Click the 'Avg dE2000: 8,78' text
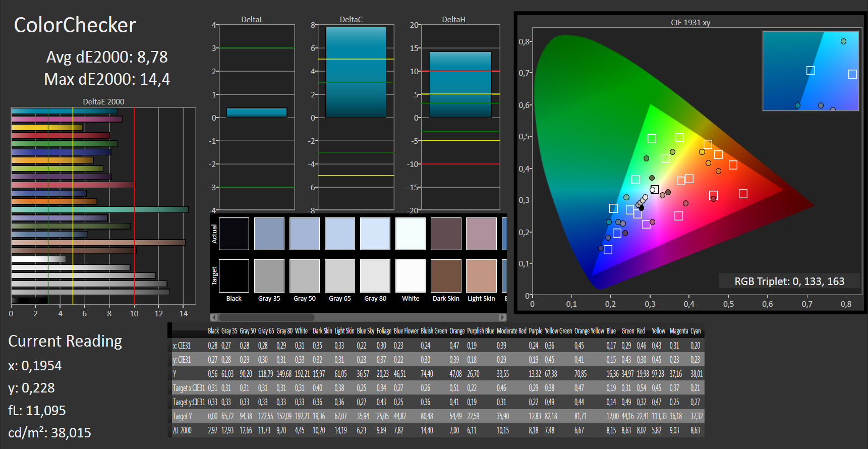The width and height of the screenshot is (868, 449). (x=107, y=57)
